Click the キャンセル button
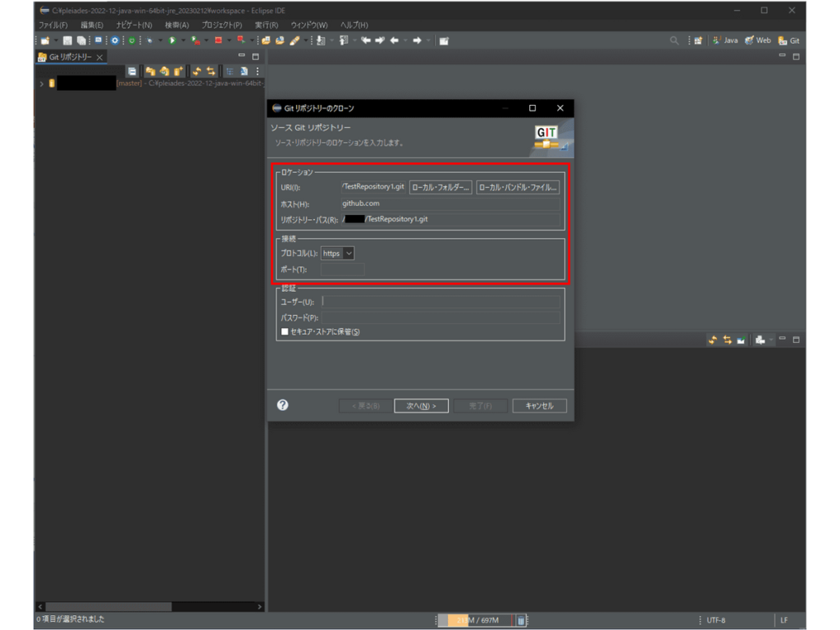 tap(540, 405)
